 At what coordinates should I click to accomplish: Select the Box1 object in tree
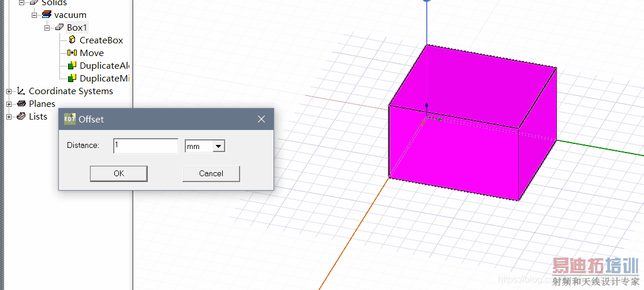pyautogui.click(x=77, y=28)
